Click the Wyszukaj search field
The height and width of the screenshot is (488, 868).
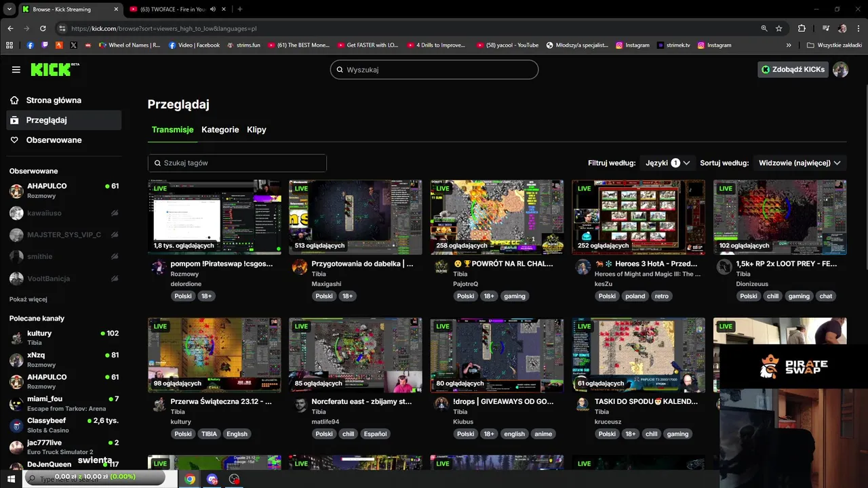click(x=434, y=70)
